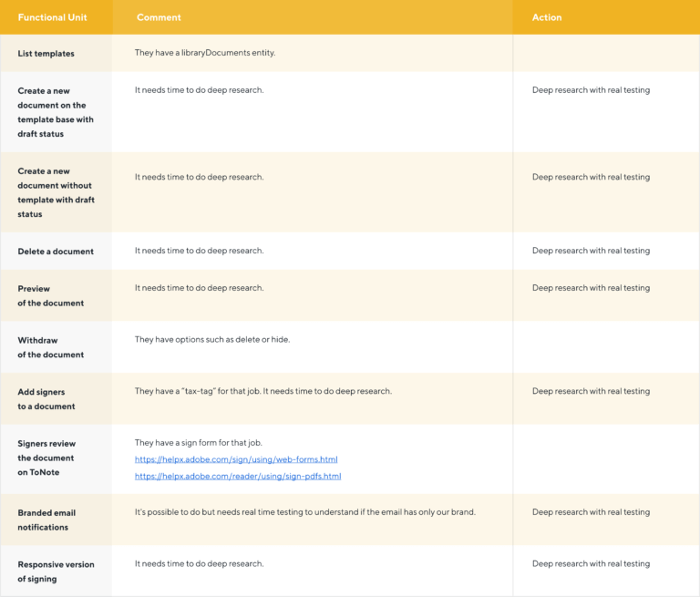This screenshot has height=597, width=700.
Task: Click the Action column header
Action: (547, 17)
